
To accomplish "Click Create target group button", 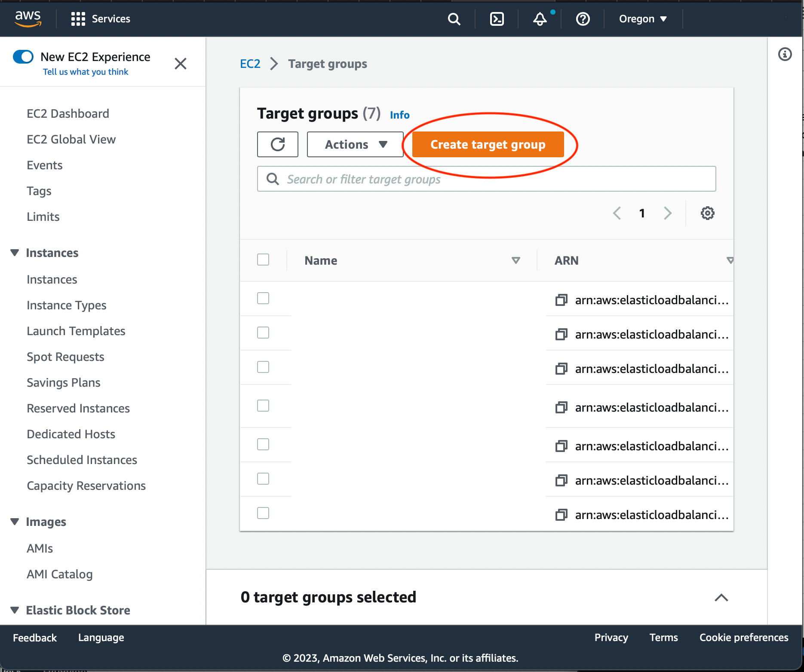I will (x=488, y=144).
